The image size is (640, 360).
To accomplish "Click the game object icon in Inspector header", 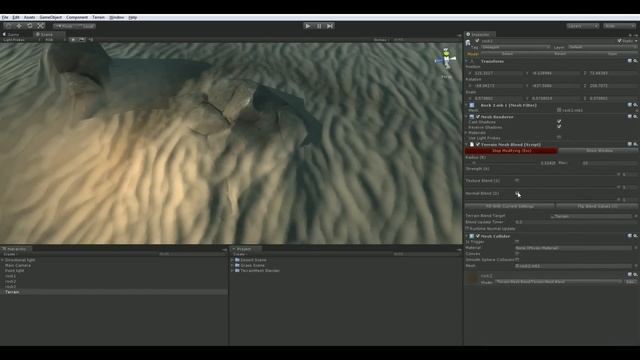I will [x=468, y=42].
